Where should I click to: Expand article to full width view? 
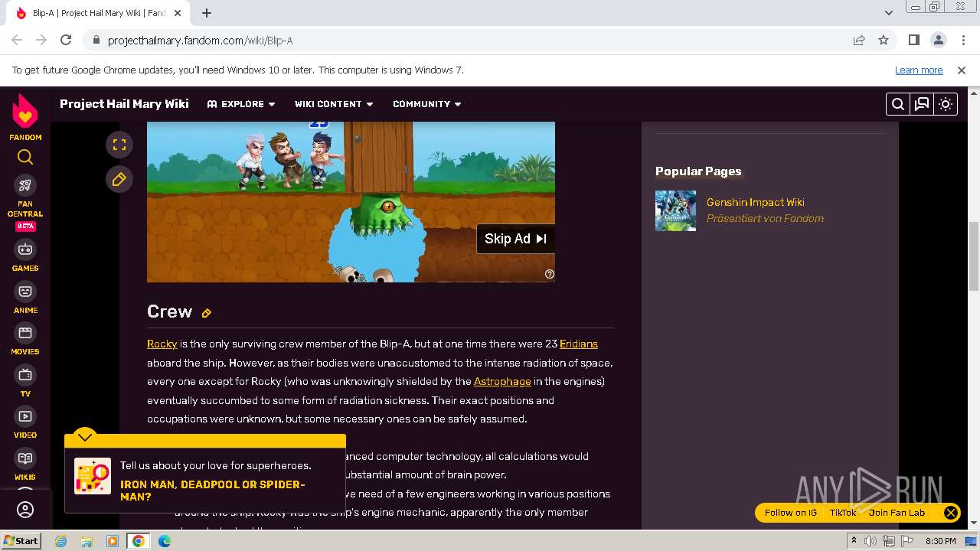point(119,145)
